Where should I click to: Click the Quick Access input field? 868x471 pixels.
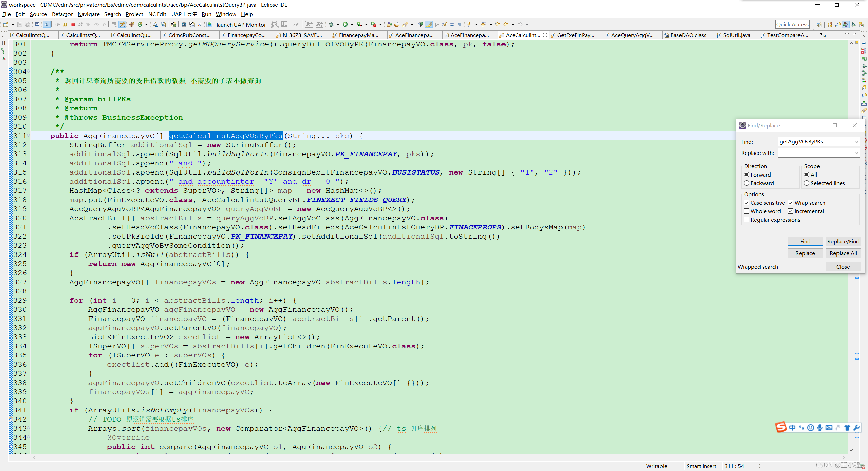(x=792, y=24)
